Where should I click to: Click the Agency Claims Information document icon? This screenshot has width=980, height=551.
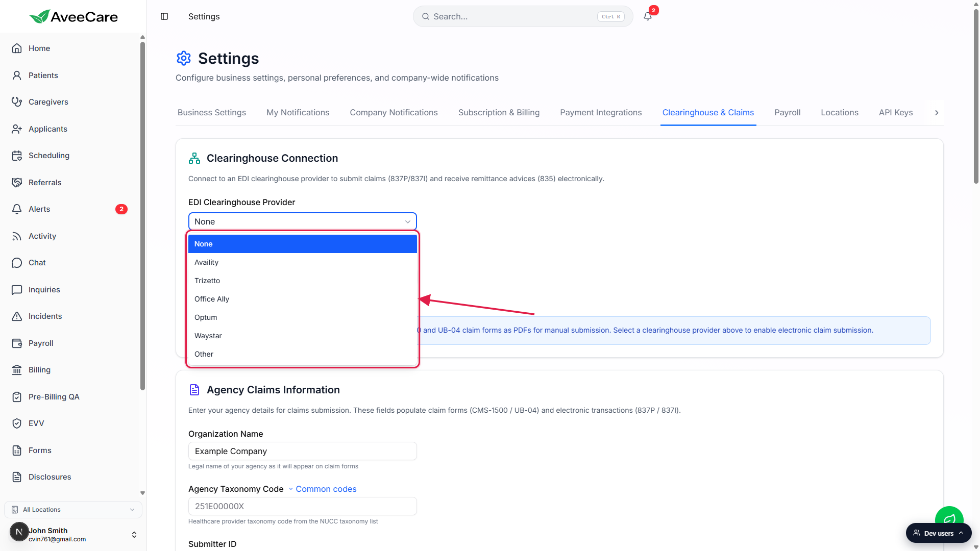click(194, 390)
